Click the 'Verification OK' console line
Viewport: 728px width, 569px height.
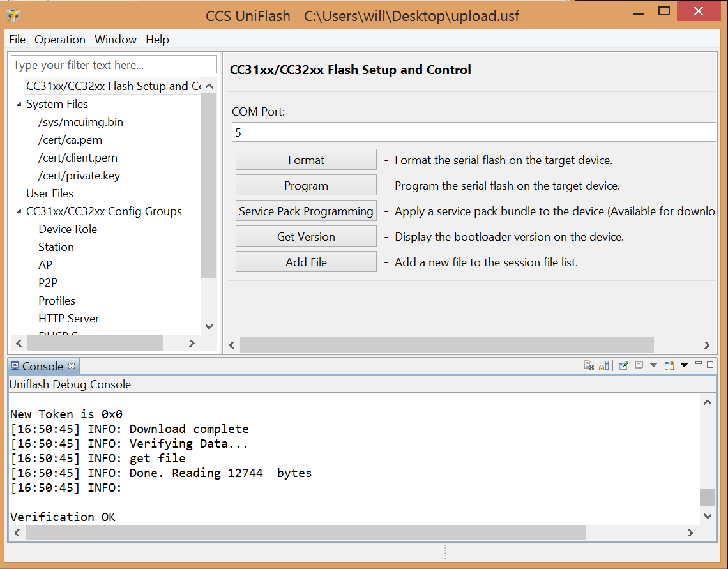[63, 517]
